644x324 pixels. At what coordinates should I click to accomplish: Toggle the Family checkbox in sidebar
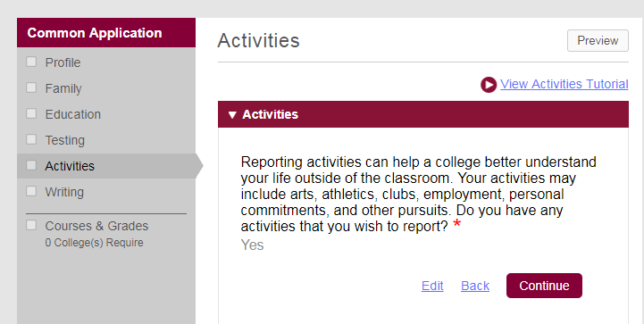pyautogui.click(x=31, y=87)
